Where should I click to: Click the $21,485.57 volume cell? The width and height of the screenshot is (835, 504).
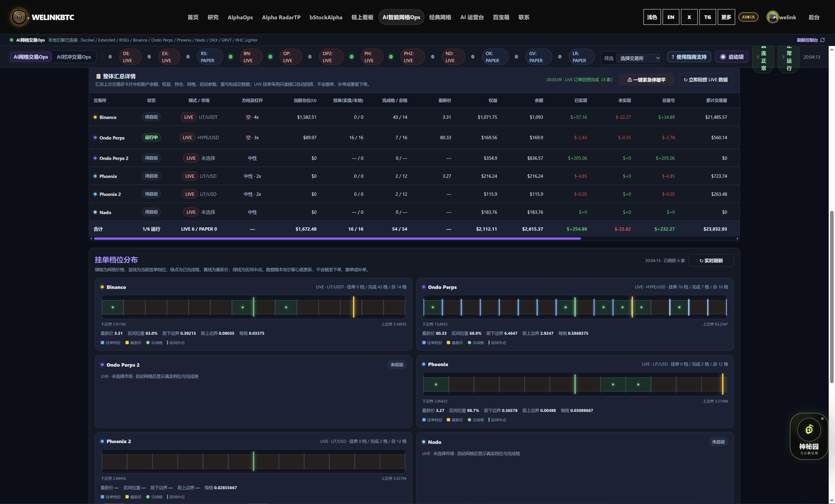(716, 117)
